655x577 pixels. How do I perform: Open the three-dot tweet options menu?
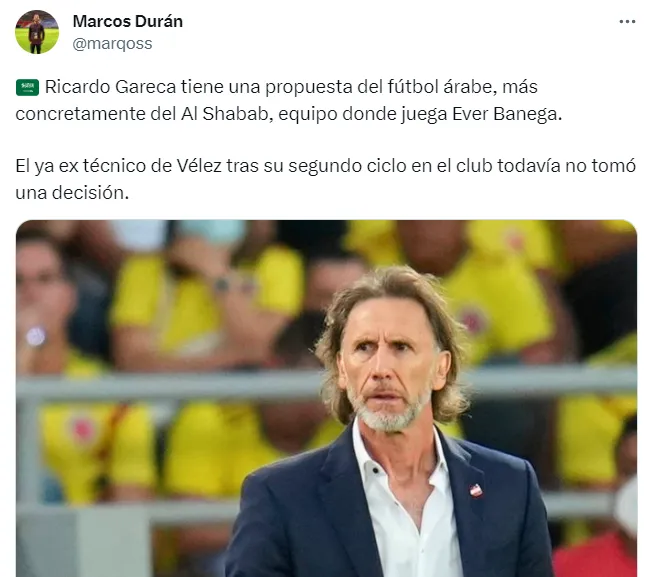[627, 22]
